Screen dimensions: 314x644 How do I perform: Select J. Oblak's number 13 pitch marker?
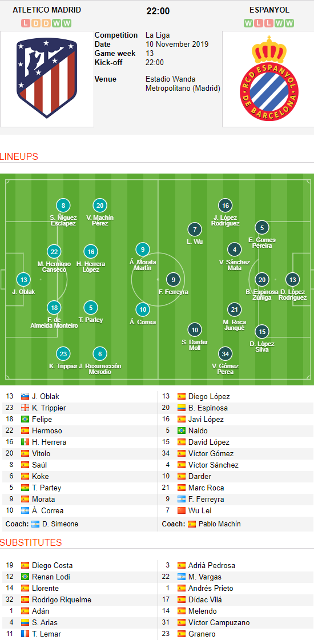pyautogui.click(x=23, y=280)
